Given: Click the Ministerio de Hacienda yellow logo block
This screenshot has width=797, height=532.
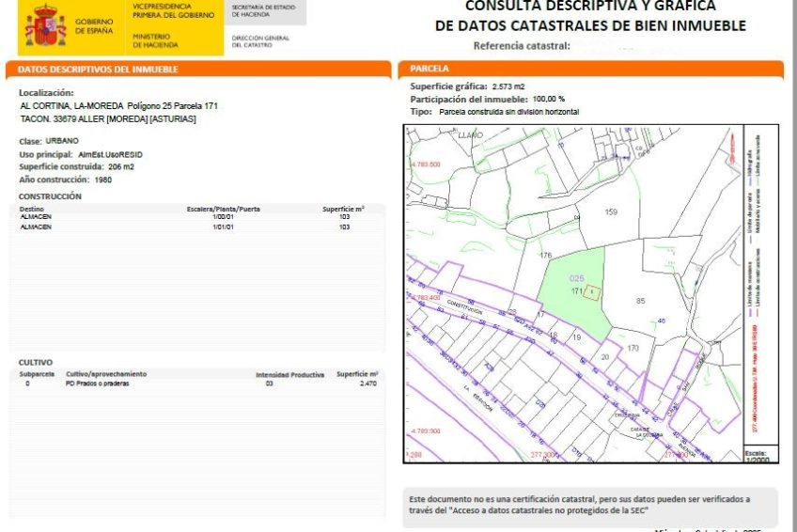Looking at the screenshot, I should 175,39.
